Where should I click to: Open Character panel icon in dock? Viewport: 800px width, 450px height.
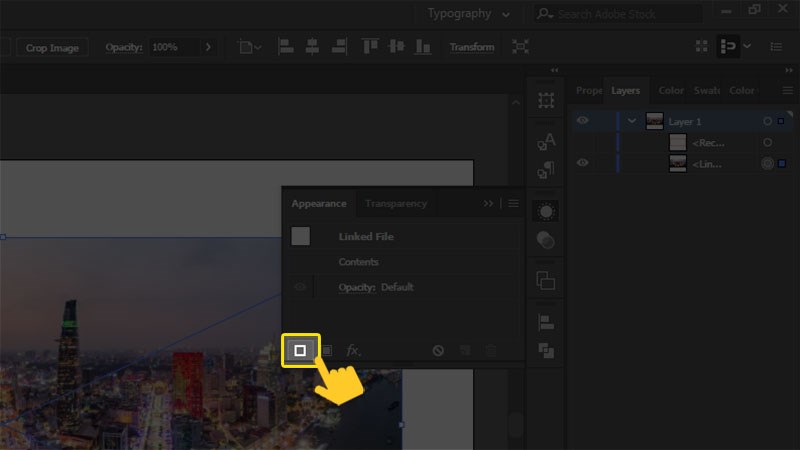click(546, 142)
